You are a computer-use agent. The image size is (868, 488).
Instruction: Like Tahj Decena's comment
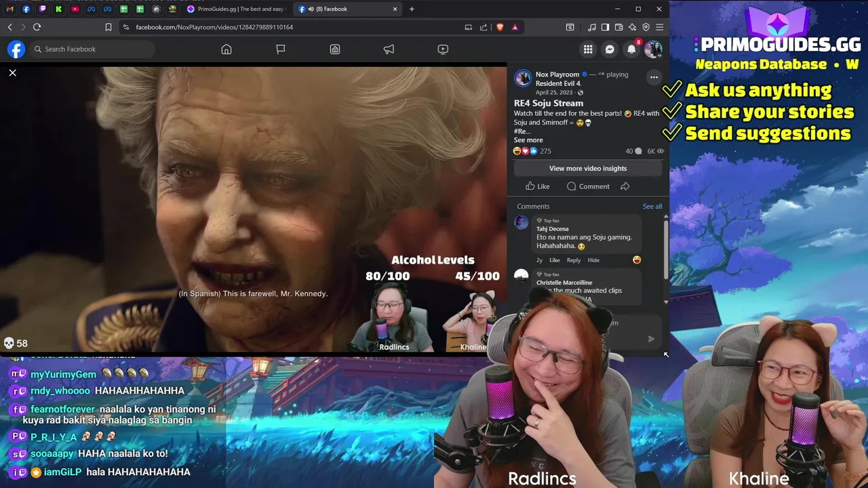coord(555,260)
